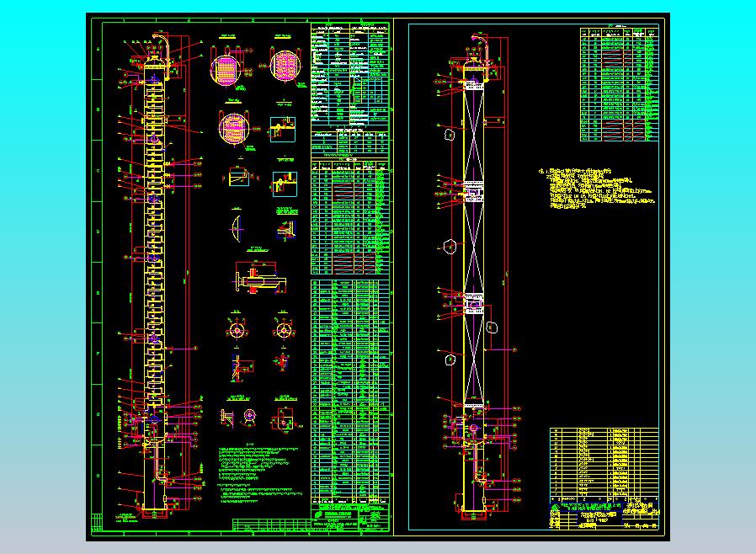Select the curved vessel head arc detail
Viewport: 756px width, 554px height.
tap(237, 227)
